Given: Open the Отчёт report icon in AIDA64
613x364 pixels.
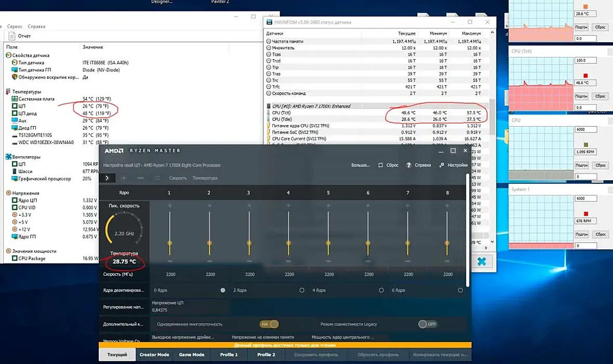Looking at the screenshot, I should (12, 36).
